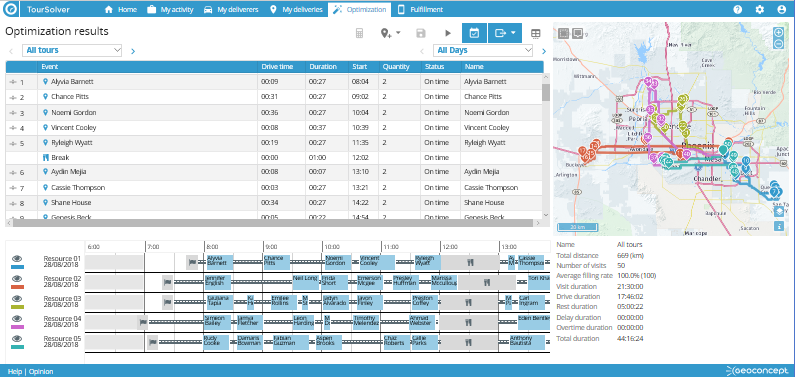
Task: Expand the export button dropdown arrow
Action: (513, 33)
